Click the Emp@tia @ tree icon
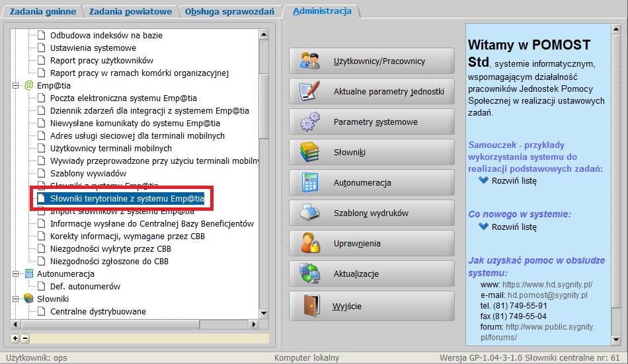Screen dimensions: 628x364 (x=29, y=85)
